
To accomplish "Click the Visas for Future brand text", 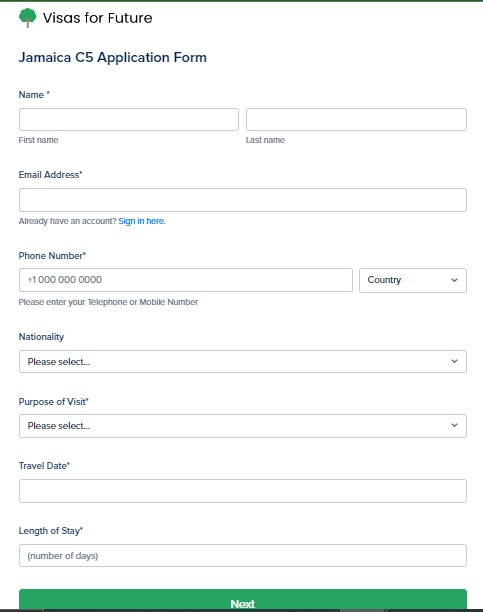I will click(97, 18).
